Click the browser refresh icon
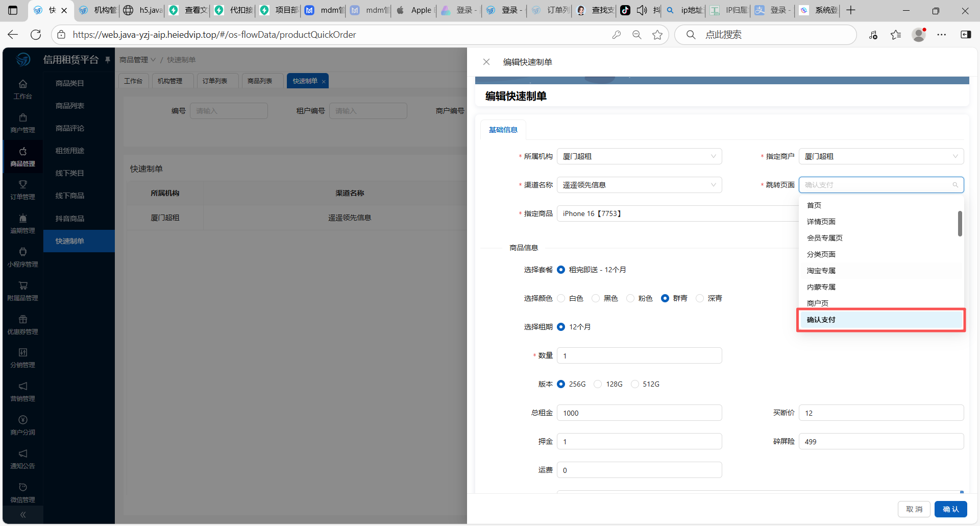Screen dimensions: 980x526 [36, 35]
